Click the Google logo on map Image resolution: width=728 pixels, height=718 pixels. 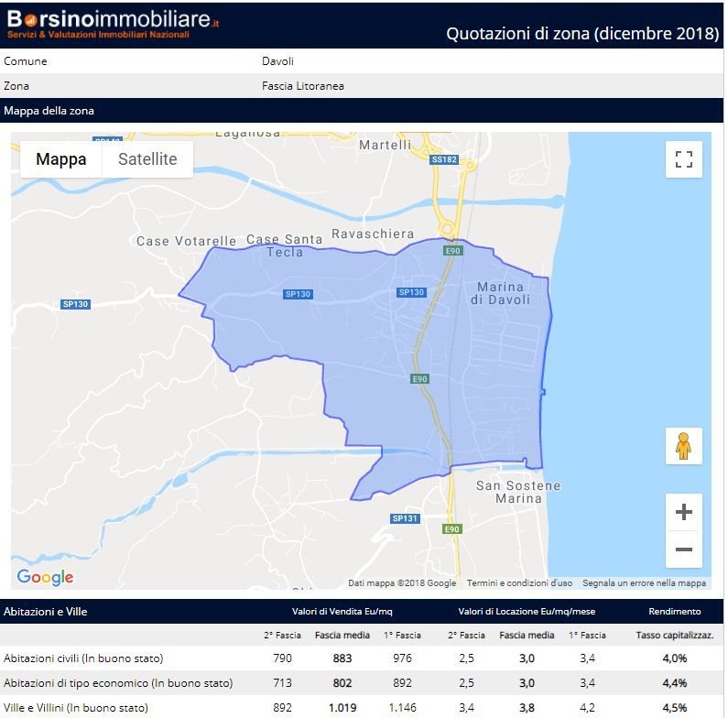(45, 577)
